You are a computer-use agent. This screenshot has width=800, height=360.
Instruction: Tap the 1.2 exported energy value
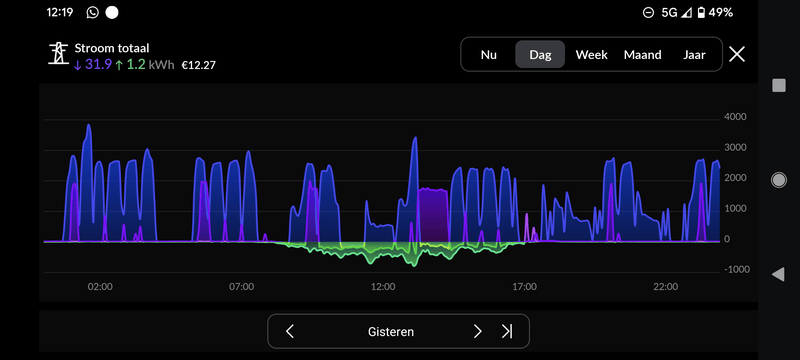coord(136,65)
